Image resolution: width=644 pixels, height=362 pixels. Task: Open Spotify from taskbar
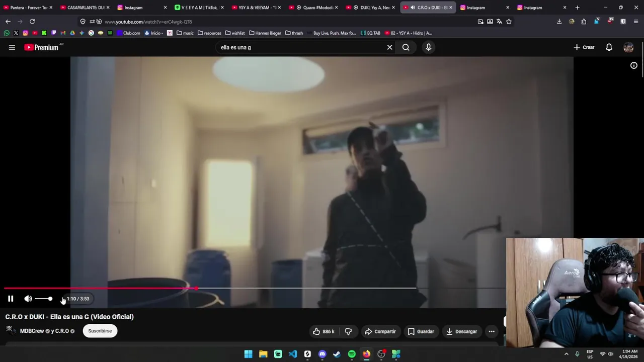click(x=352, y=354)
